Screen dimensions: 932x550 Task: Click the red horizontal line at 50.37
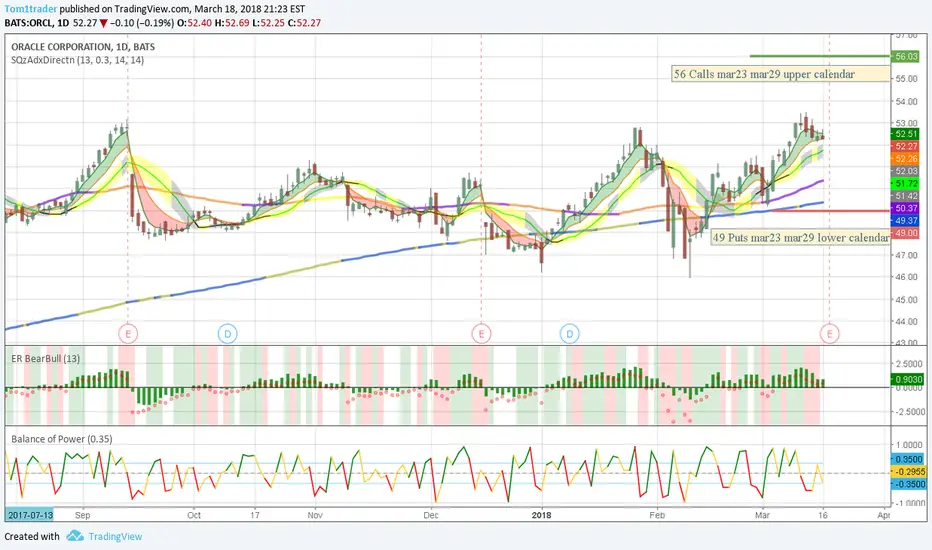(x=830, y=210)
